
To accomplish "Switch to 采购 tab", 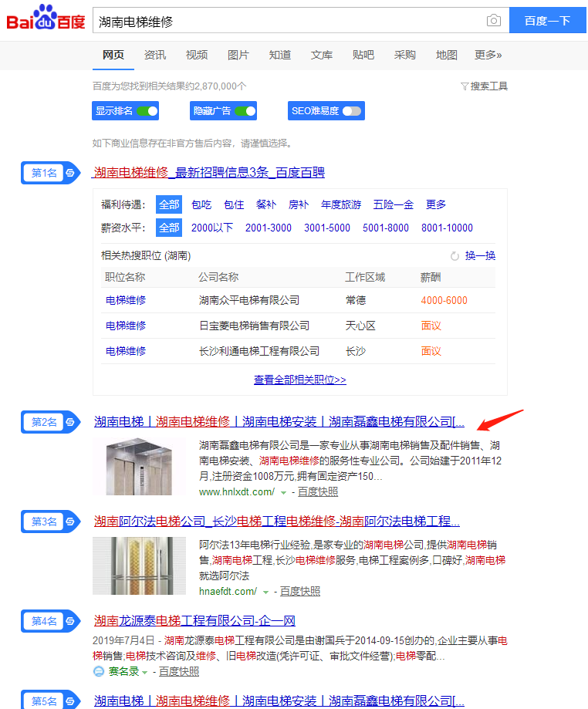I will tap(405, 56).
